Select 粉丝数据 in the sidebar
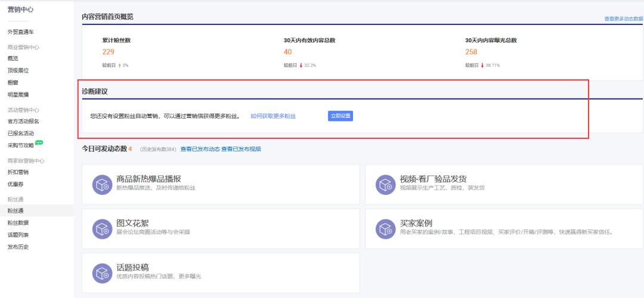Image resolution: width=644 pixels, height=298 pixels. 18,223
